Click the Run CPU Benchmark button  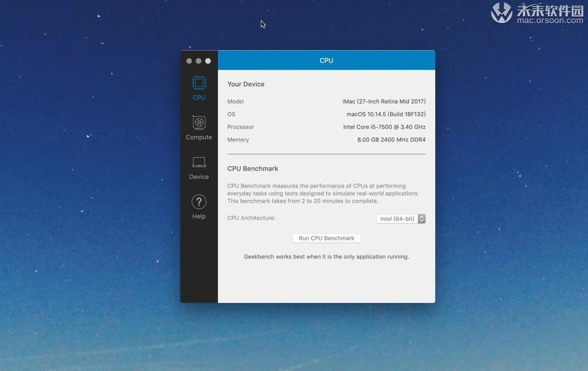[326, 238]
